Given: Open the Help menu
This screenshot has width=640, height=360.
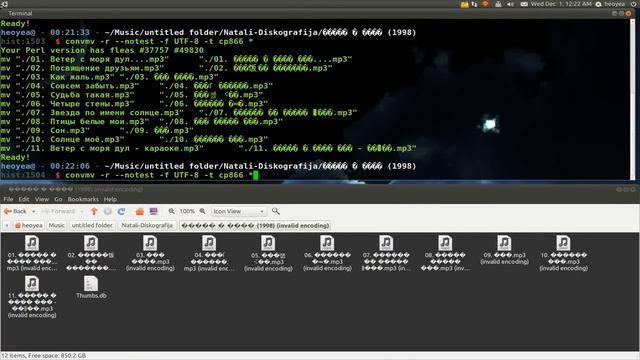Looking at the screenshot, I should 110,199.
